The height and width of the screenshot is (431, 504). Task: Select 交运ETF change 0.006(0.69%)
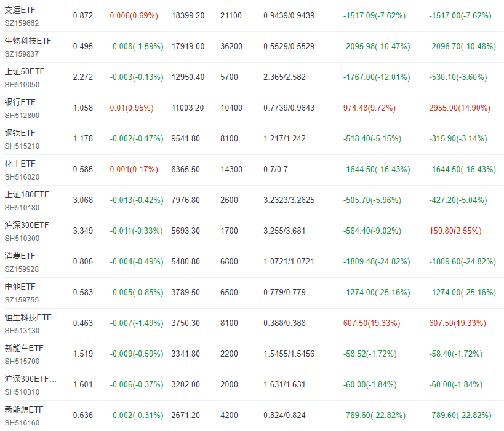click(x=134, y=16)
